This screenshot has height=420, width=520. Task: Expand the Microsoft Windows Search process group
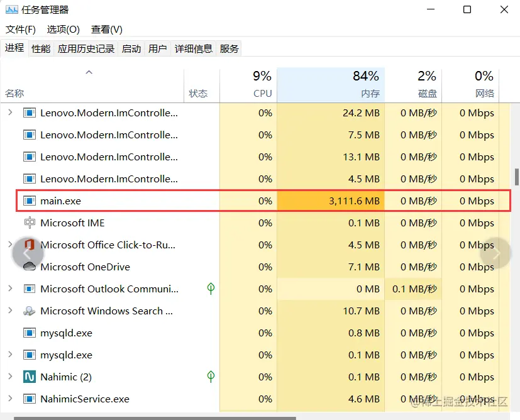[10, 311]
